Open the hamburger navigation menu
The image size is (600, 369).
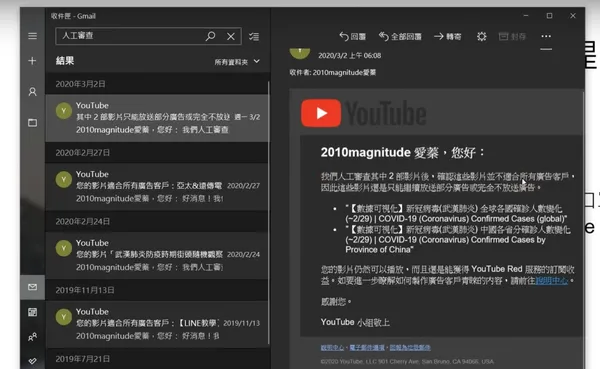click(33, 36)
